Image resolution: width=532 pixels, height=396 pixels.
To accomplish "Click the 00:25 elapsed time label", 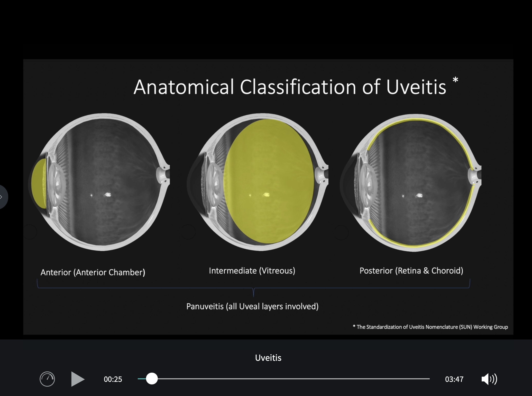I will 113,379.
